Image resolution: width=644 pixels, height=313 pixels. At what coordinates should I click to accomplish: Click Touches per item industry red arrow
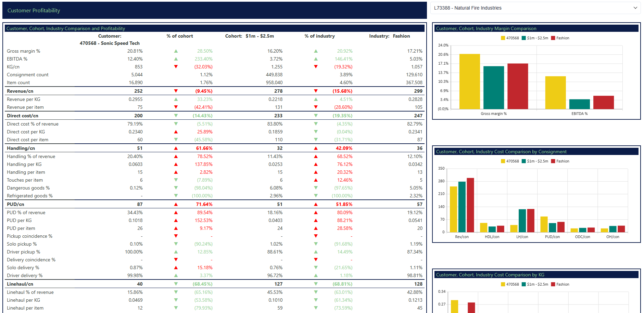316,180
